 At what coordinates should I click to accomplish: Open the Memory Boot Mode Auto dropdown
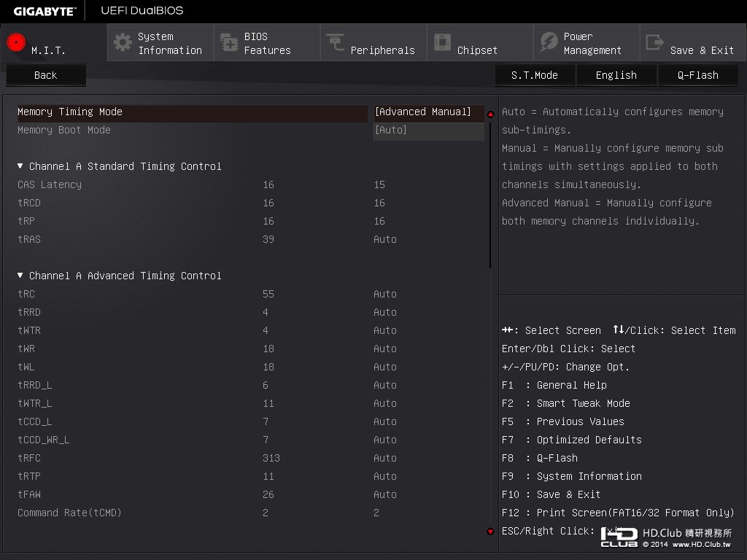tap(429, 130)
